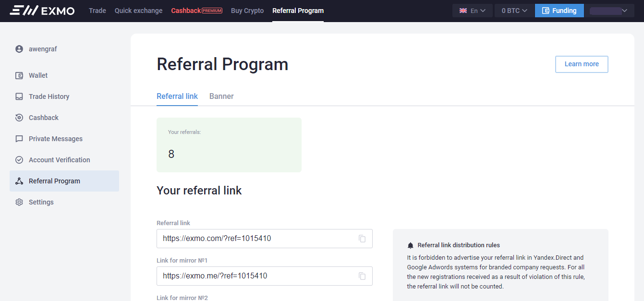
Task: Click the awengraf user profile icon
Action: [x=19, y=49]
